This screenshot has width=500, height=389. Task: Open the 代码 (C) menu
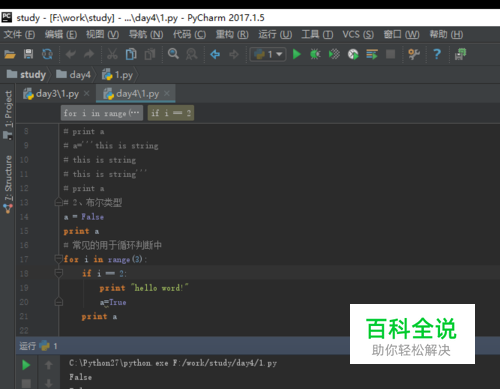(189, 34)
